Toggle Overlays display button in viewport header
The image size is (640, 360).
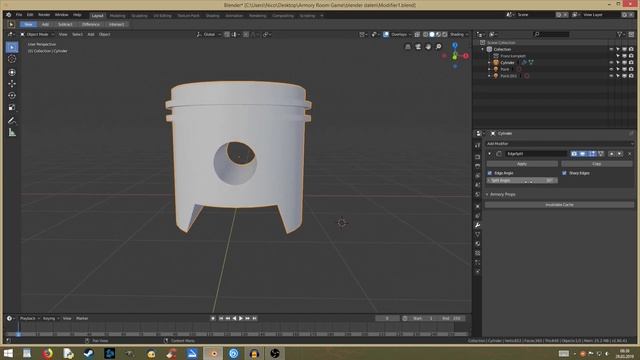[x=386, y=35]
